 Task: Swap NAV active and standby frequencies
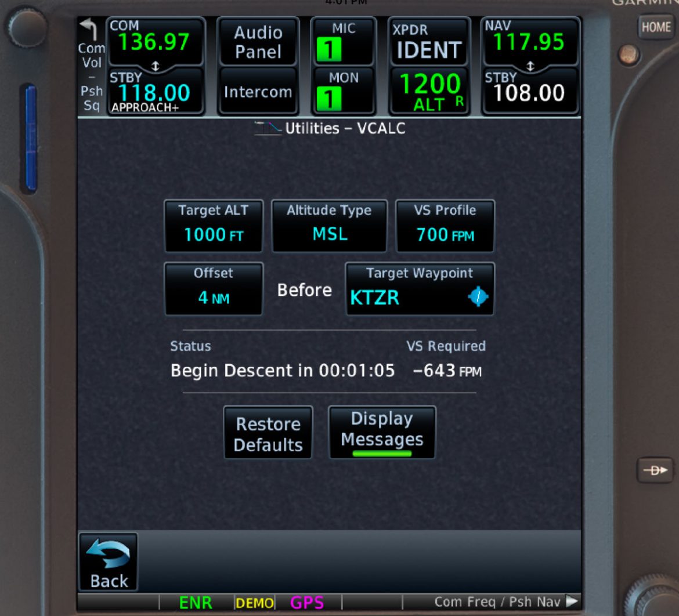coord(530,65)
